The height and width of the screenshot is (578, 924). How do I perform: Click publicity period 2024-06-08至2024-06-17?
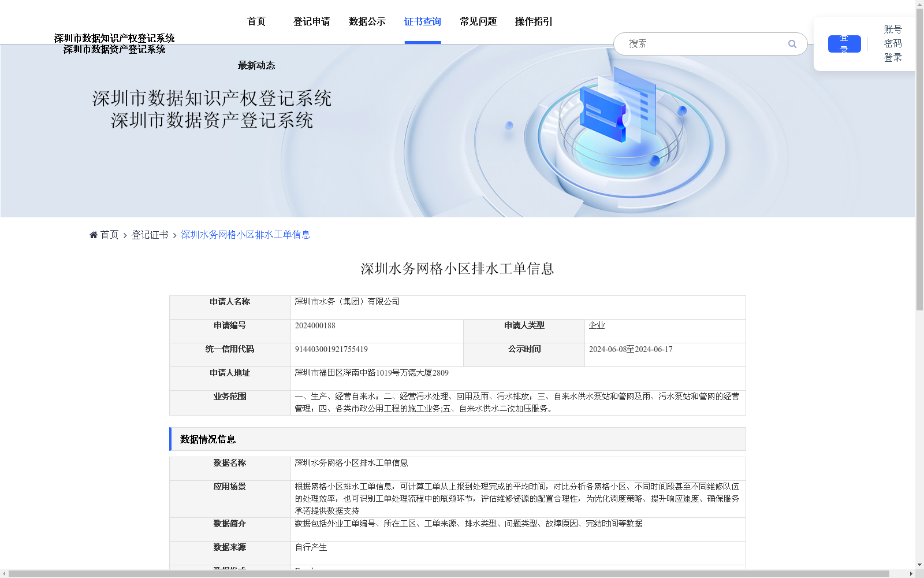[631, 349]
